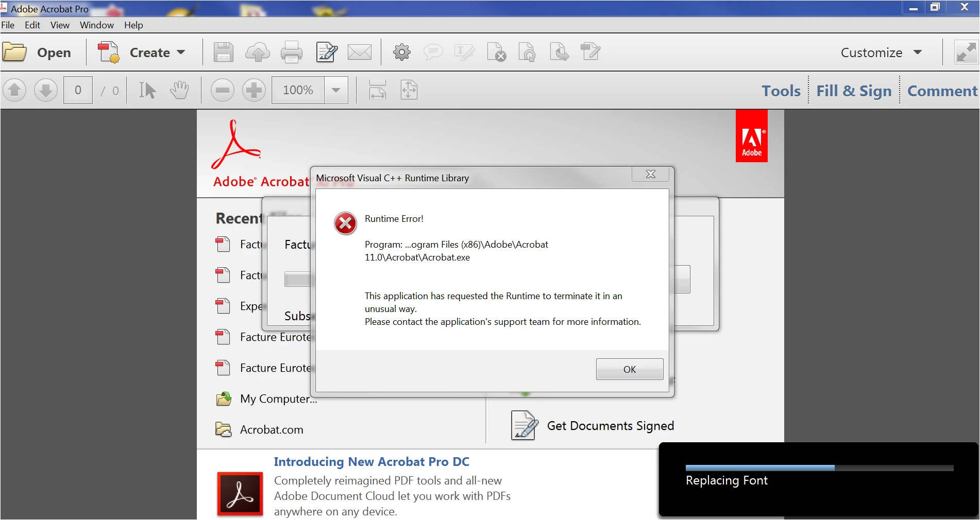This screenshot has height=520, width=980.
Task: Expand the Customize dropdown
Action: point(881,53)
